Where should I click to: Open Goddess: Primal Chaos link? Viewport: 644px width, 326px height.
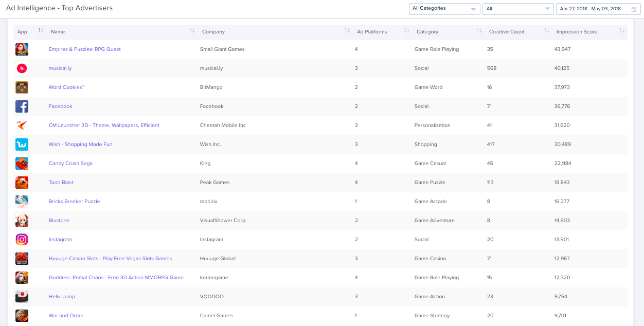tap(116, 278)
